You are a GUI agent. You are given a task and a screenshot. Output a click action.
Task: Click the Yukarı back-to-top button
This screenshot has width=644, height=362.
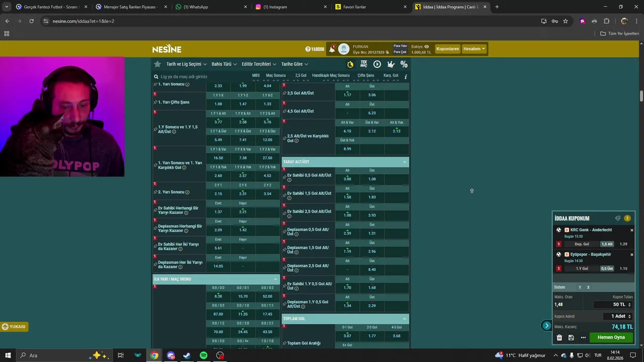(x=14, y=327)
